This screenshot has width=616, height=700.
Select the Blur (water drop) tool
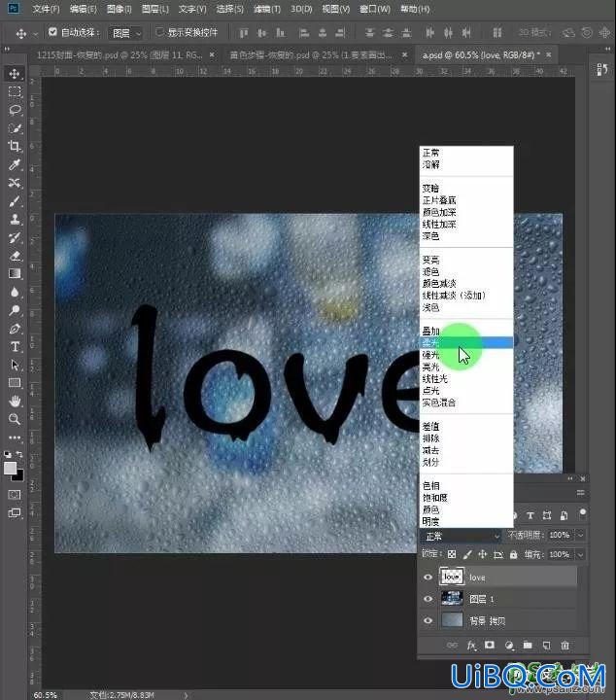coord(15,292)
